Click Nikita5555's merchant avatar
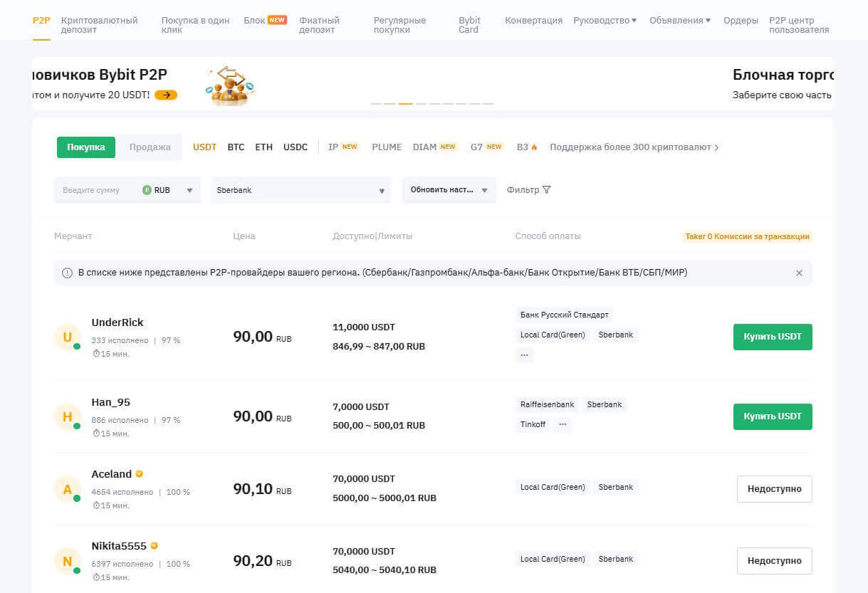 coord(68,561)
